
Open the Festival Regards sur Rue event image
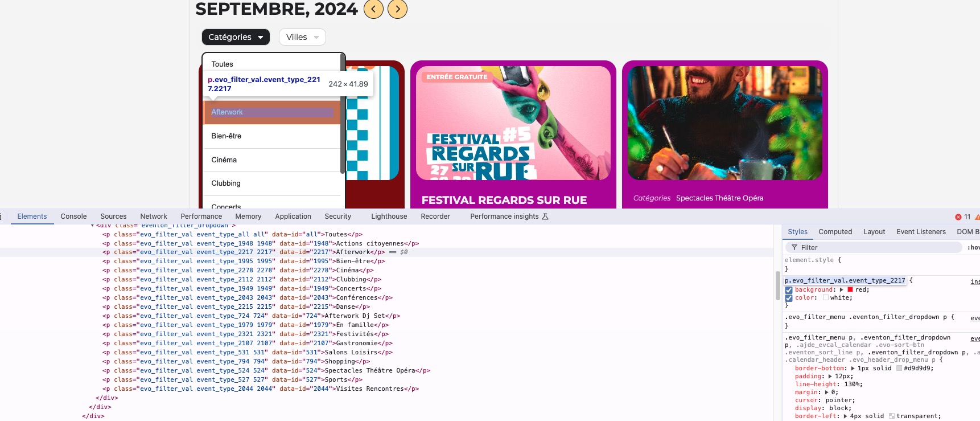pyautogui.click(x=513, y=123)
